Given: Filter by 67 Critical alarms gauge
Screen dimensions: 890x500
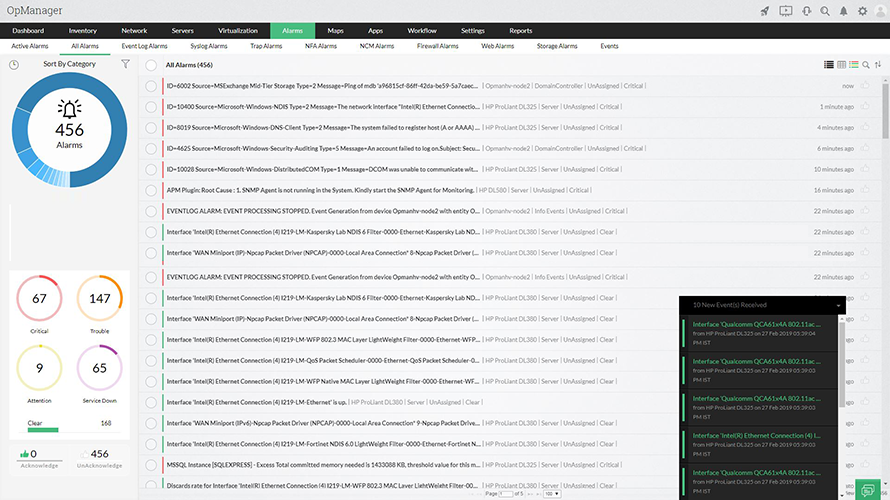Looking at the screenshot, I should (x=39, y=299).
